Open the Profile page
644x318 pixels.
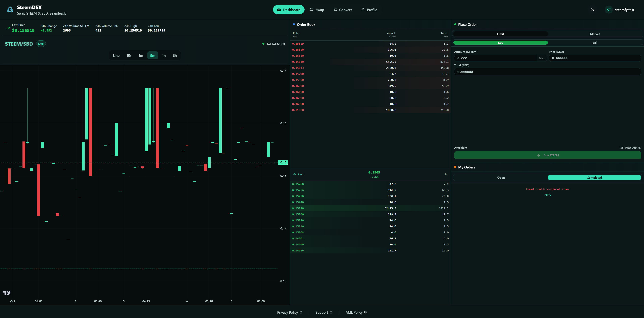(x=369, y=10)
